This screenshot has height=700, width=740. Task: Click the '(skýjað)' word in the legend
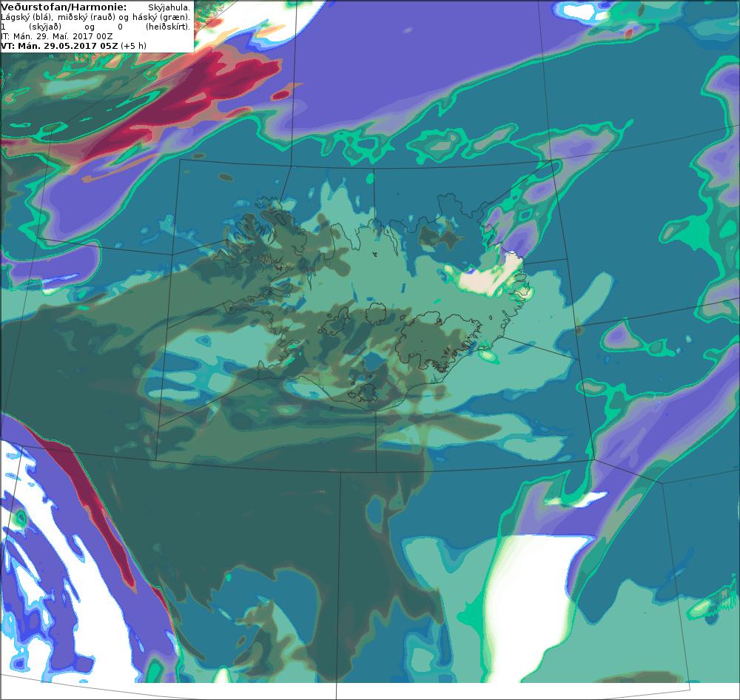[45, 27]
